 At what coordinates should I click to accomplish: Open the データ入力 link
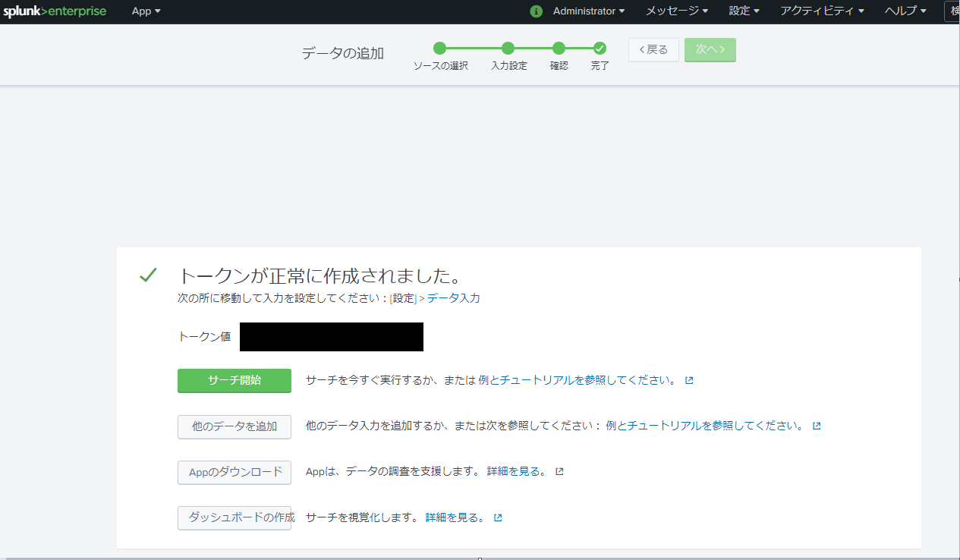pyautogui.click(x=454, y=298)
